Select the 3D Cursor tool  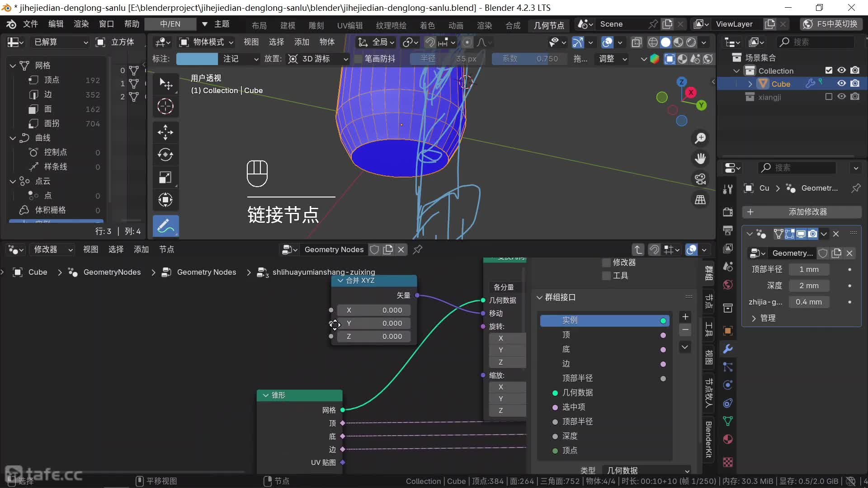165,107
